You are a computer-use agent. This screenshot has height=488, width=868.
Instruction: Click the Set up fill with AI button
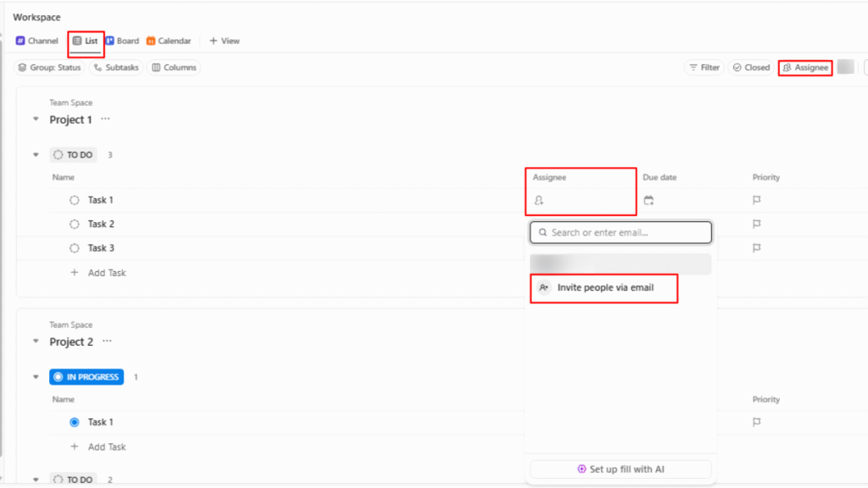point(620,469)
